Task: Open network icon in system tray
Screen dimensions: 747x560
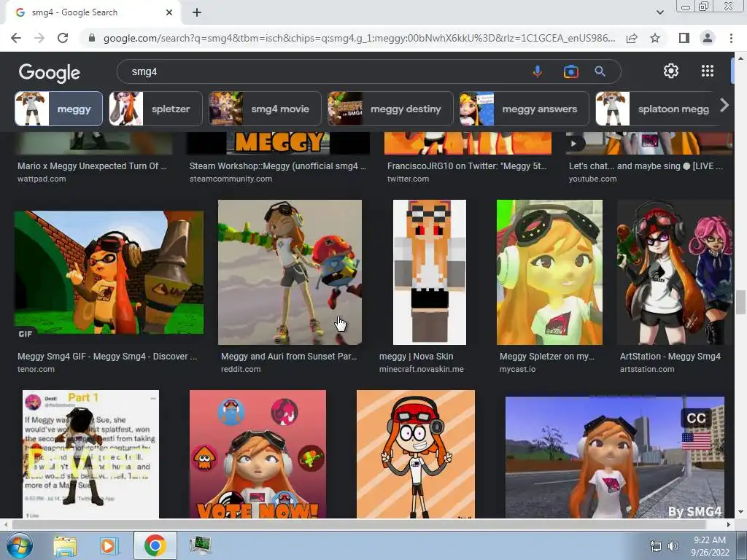Action: click(x=656, y=546)
